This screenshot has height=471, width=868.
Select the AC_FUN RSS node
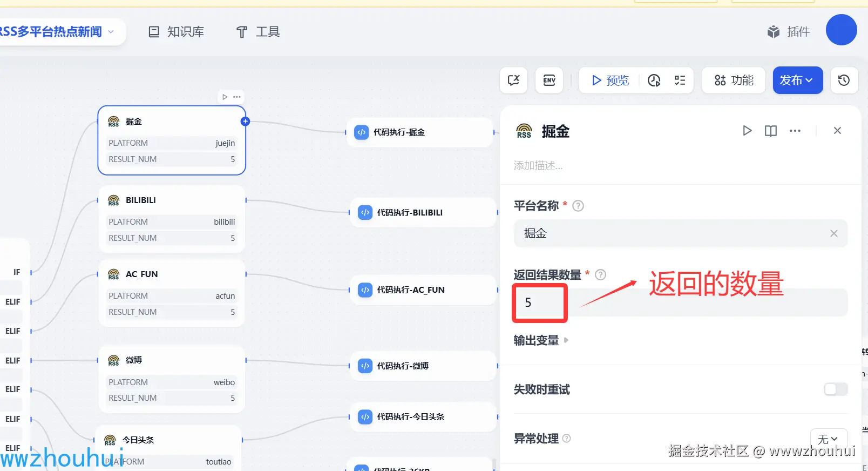tap(172, 293)
